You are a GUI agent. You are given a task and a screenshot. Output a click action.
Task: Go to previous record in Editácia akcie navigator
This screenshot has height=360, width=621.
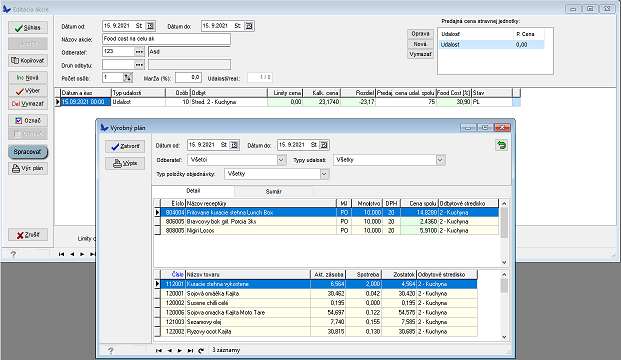pos(72,254)
